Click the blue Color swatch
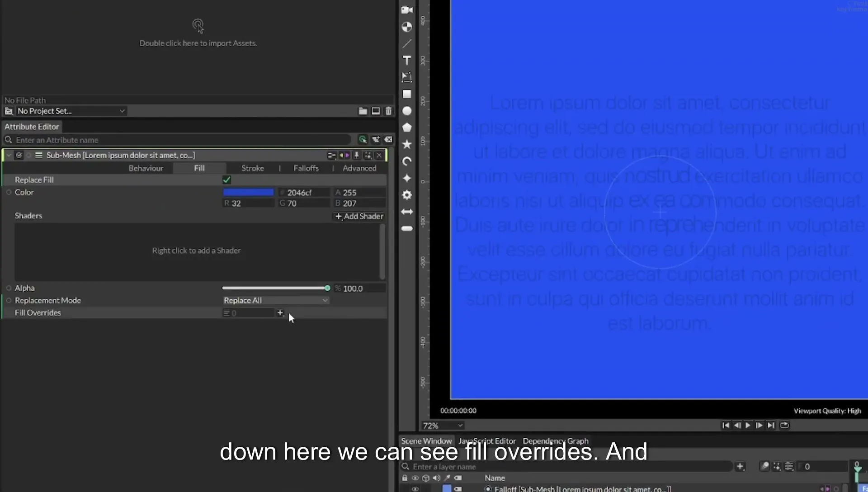The height and width of the screenshot is (492, 868). (248, 192)
